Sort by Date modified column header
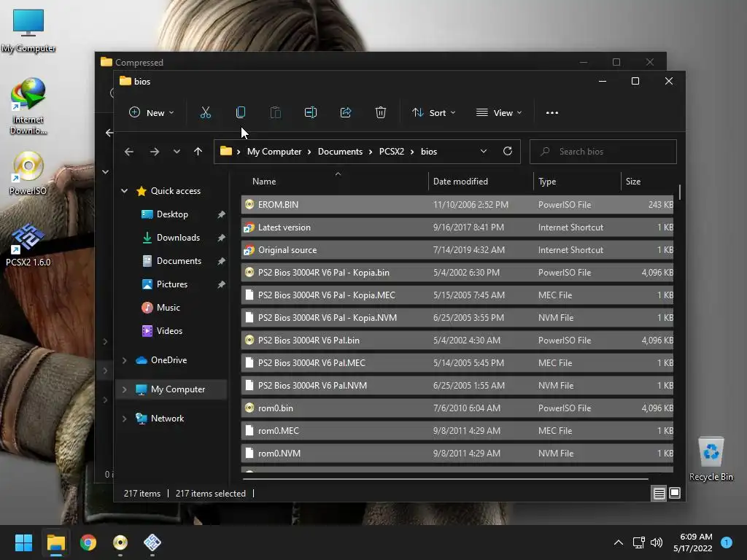The height and width of the screenshot is (560, 747). [481, 182]
